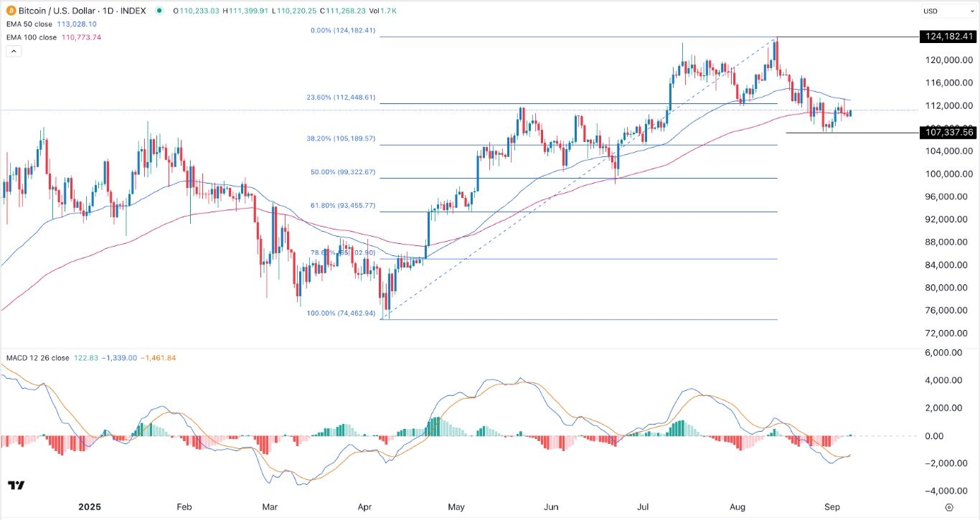The height and width of the screenshot is (520, 980).
Task: Click the 107,337.56 price label
Action: [x=947, y=133]
